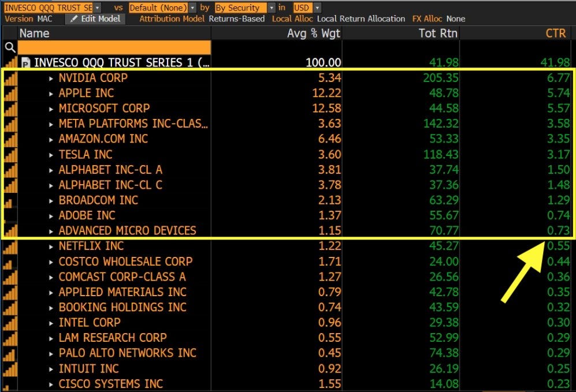Click Tesla's total return value 118.43
Viewport: 576px width, 392px height.
tap(441, 155)
